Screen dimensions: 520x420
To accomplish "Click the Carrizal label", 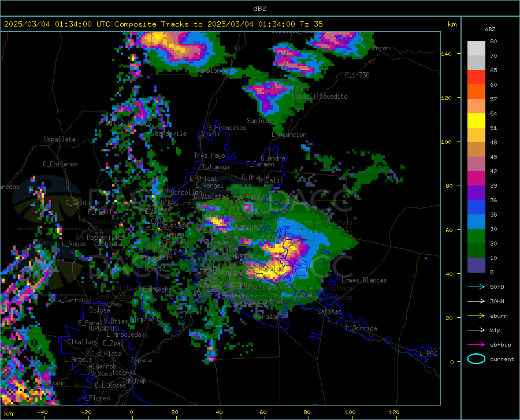I will 188,312.
